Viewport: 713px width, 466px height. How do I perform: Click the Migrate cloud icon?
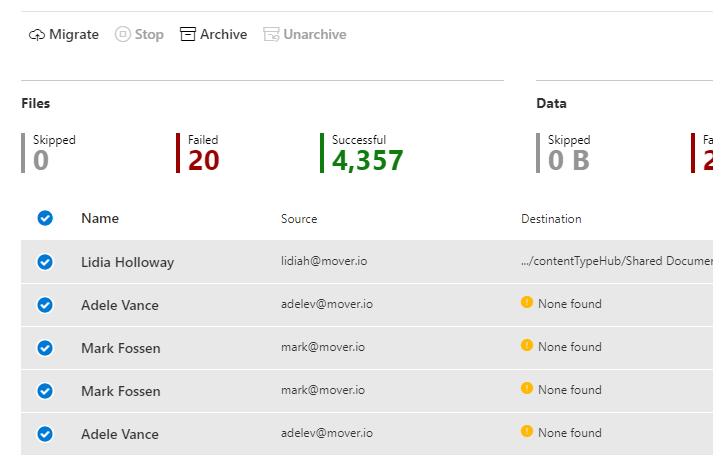point(37,35)
